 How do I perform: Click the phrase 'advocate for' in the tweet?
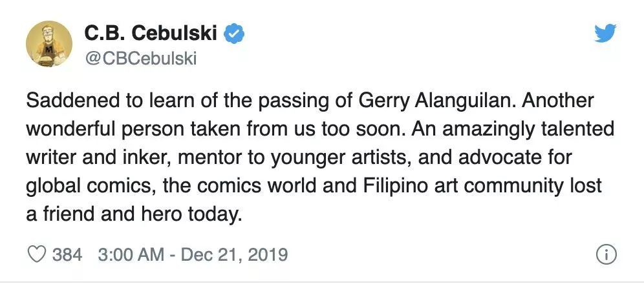point(515,157)
